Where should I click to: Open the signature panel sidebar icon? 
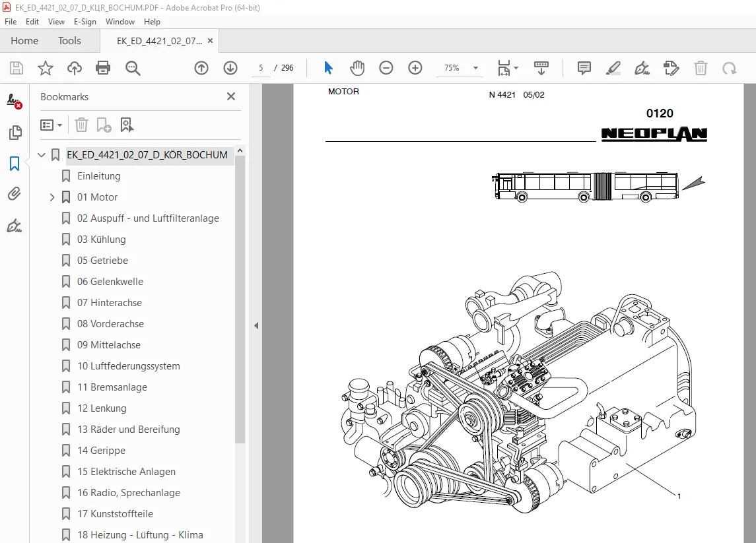pyautogui.click(x=15, y=101)
